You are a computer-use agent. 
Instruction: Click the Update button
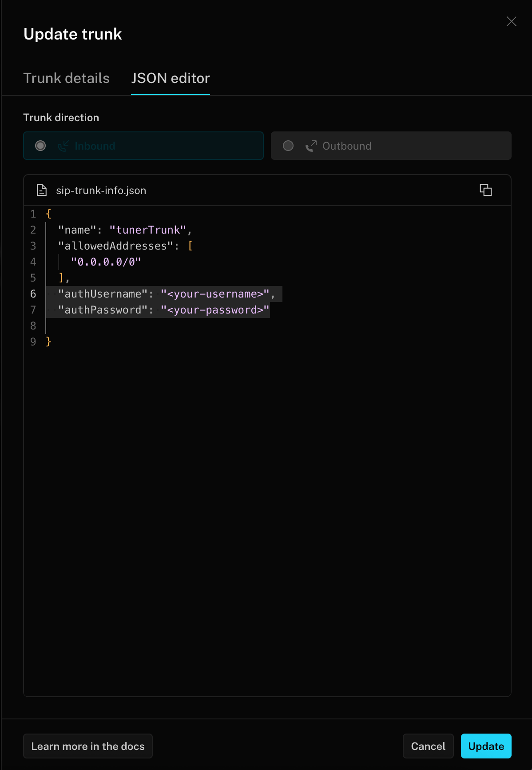pos(486,746)
